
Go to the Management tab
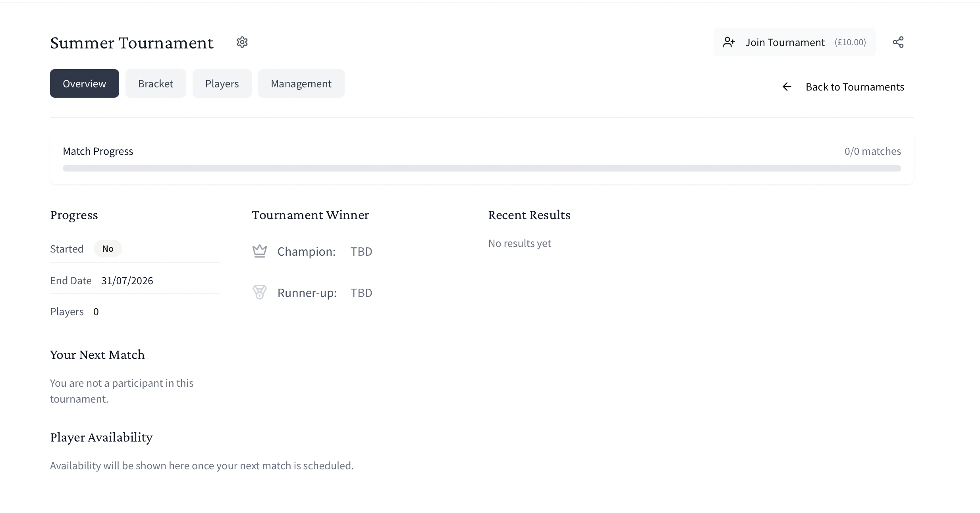pyautogui.click(x=301, y=83)
